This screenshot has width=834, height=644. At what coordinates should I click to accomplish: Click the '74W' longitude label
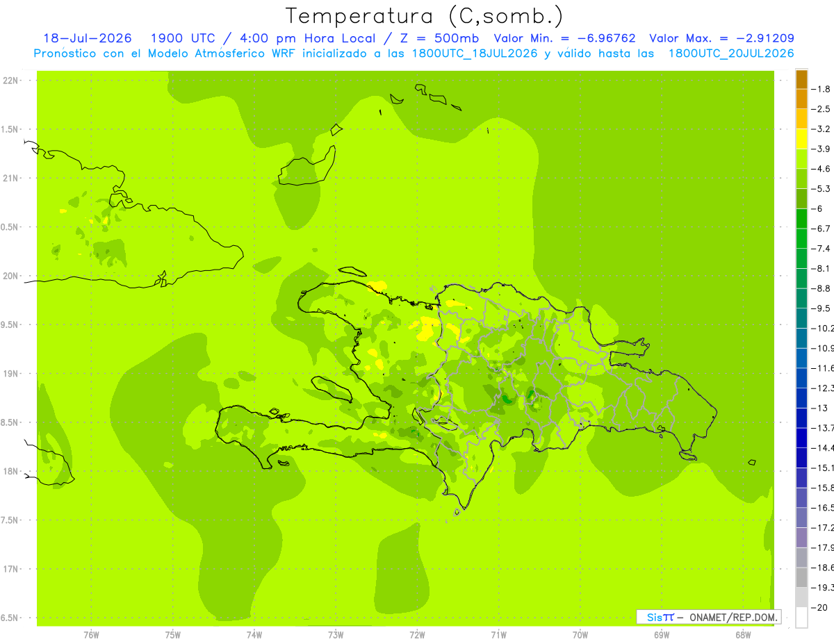[x=254, y=635]
